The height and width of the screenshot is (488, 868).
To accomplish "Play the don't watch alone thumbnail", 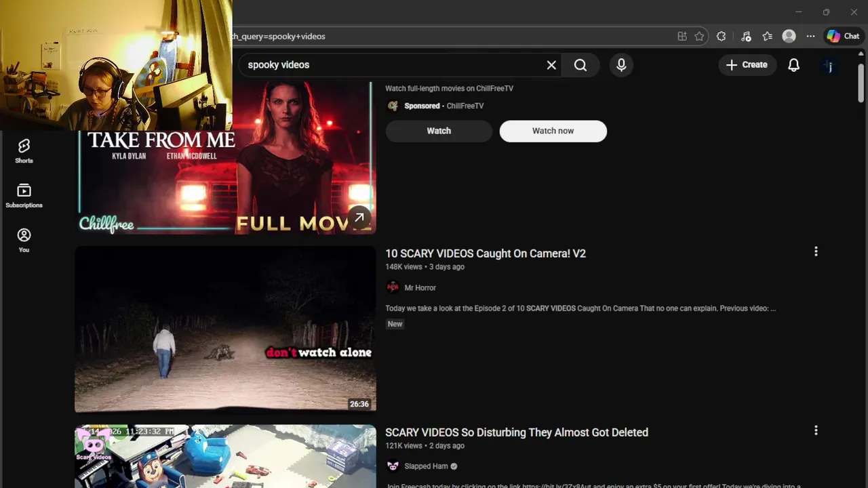I will (x=225, y=329).
